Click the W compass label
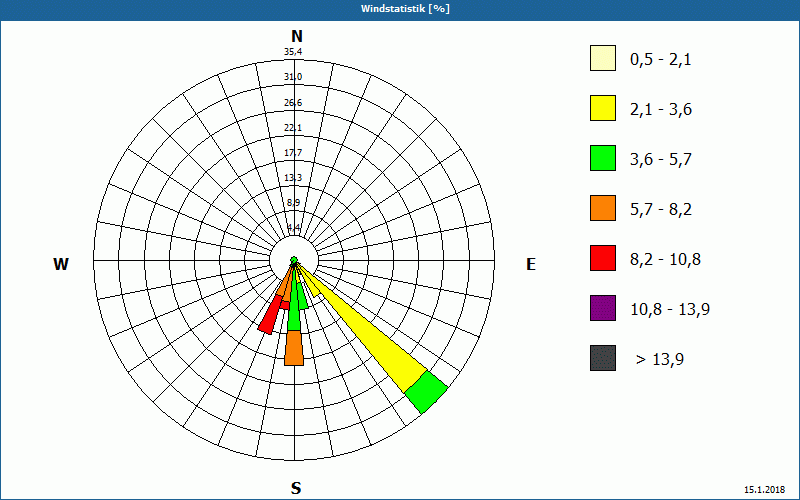 click(x=61, y=264)
